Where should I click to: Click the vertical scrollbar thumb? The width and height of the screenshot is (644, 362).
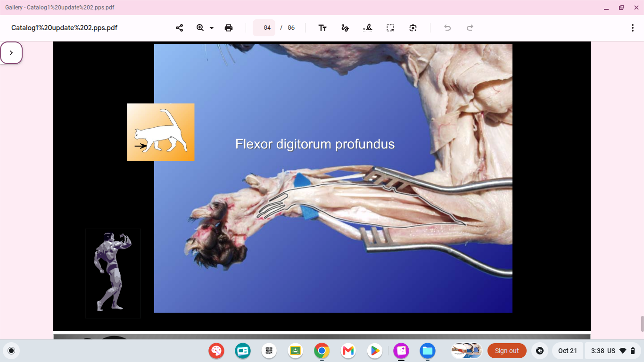[x=642, y=324]
